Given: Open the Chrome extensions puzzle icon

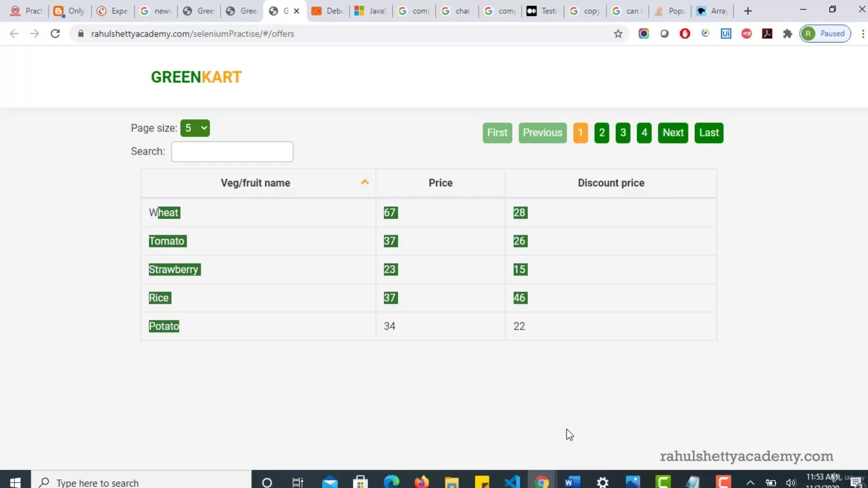Looking at the screenshot, I should pyautogui.click(x=788, y=33).
